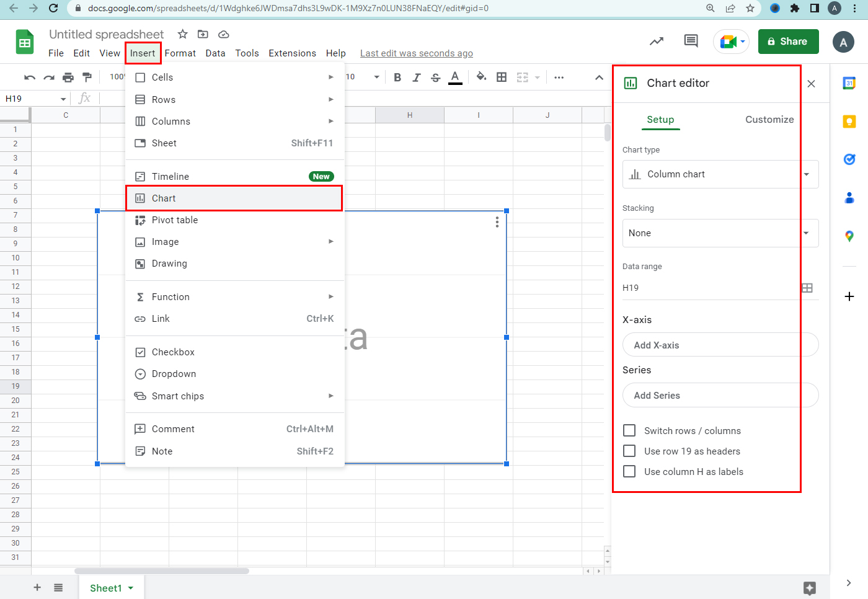Toggle strikethrough formatting in toolbar
The image size is (868, 599).
(x=436, y=77)
